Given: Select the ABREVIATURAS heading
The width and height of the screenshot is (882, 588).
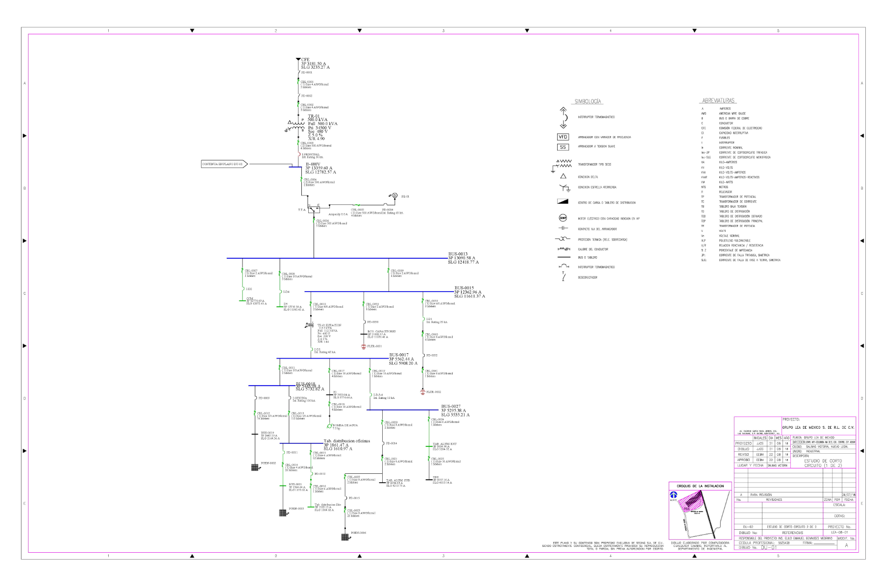Looking at the screenshot, I should coord(719,100).
